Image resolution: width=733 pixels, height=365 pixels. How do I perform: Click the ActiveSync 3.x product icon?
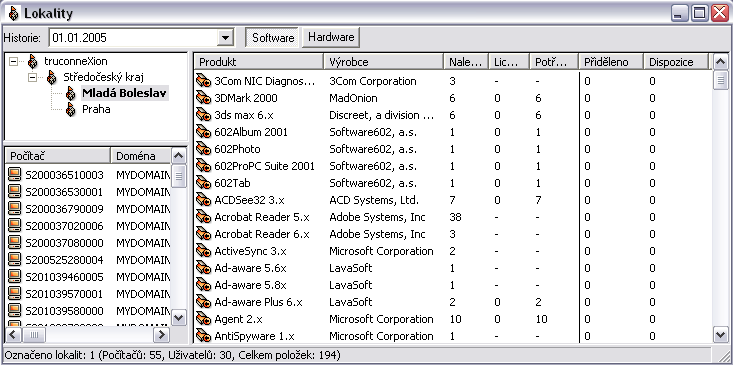point(203,251)
